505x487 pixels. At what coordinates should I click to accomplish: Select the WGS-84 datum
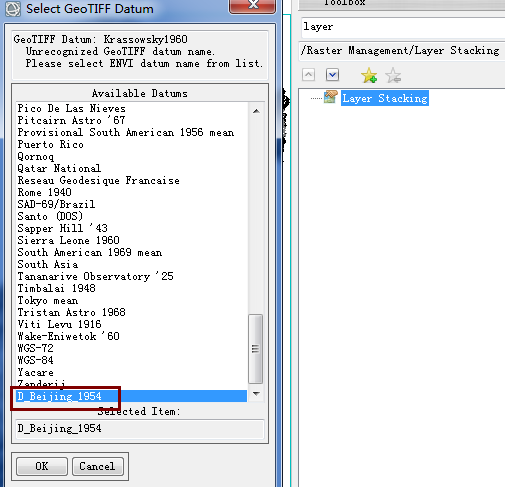(x=131, y=360)
